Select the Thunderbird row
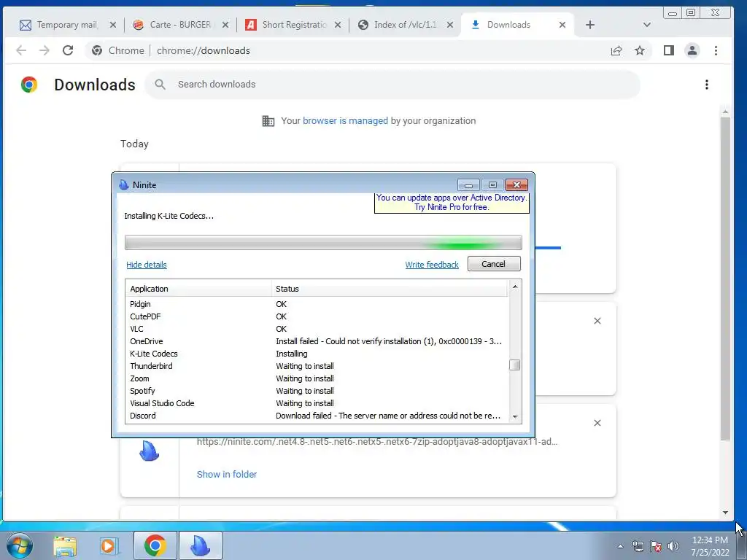Image resolution: width=747 pixels, height=560 pixels. [x=317, y=366]
